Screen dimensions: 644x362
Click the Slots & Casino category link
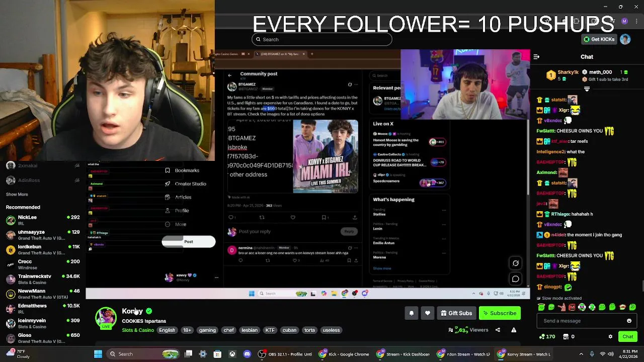point(138,330)
